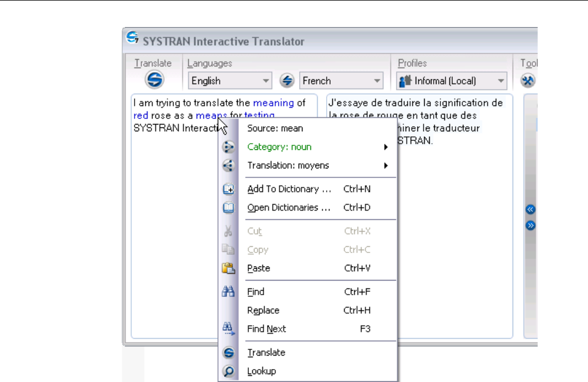588x382 pixels.
Task: Open the Informal (Local) profile dropdown
Action: coord(452,81)
